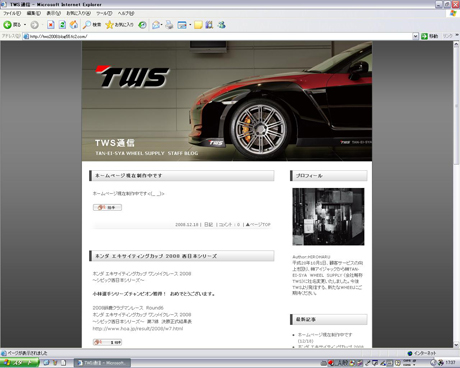Open the History icon in the toolbar
The height and width of the screenshot is (368, 460).
[142, 25]
